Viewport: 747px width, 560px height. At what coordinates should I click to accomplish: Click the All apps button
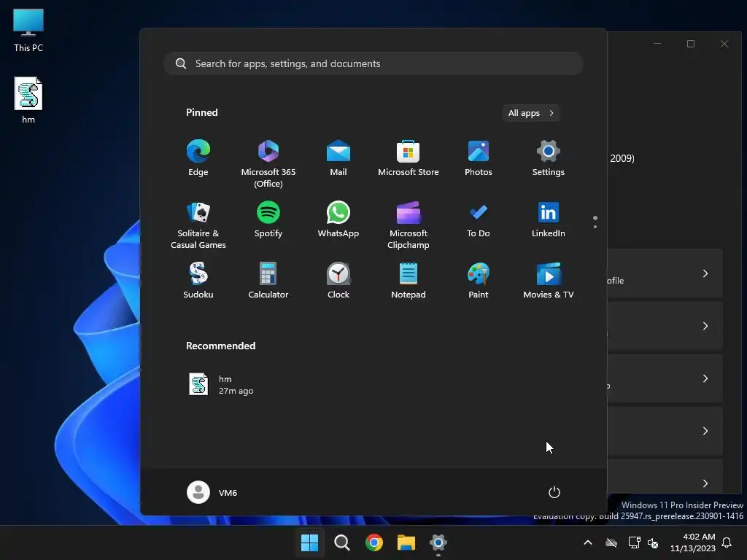tap(531, 113)
